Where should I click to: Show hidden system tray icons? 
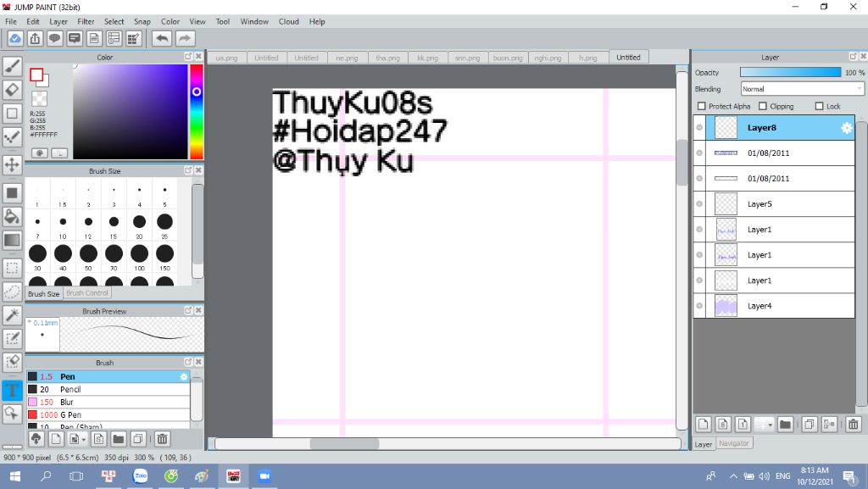pyautogui.click(x=733, y=475)
